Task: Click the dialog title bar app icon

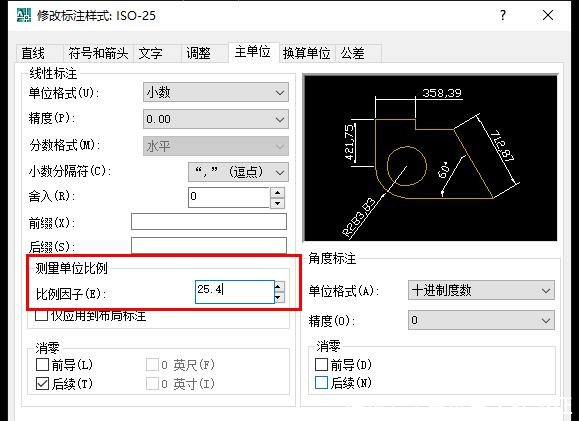Action: pyautogui.click(x=24, y=16)
